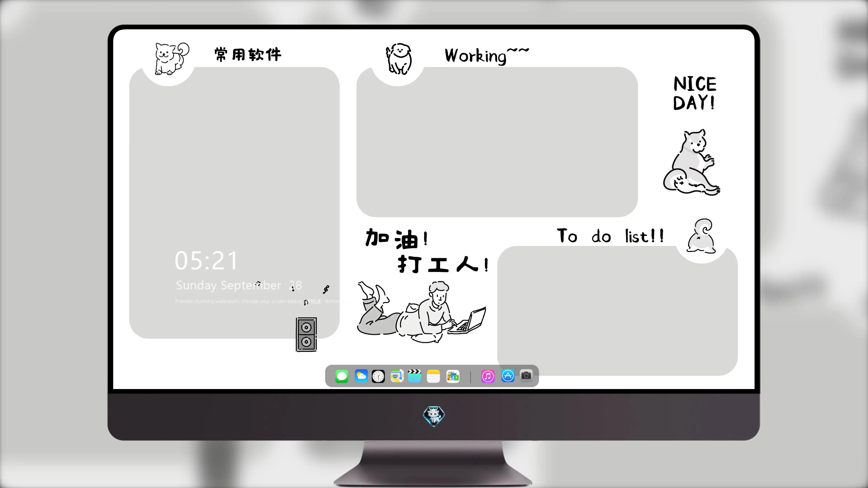
Task: Click the dragon logo on the monitor chin
Action: (434, 416)
